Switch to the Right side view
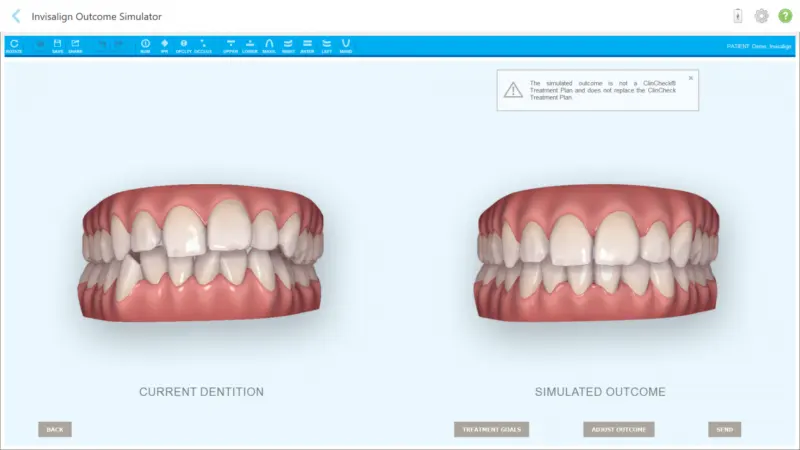800x450 pixels. pyautogui.click(x=288, y=45)
